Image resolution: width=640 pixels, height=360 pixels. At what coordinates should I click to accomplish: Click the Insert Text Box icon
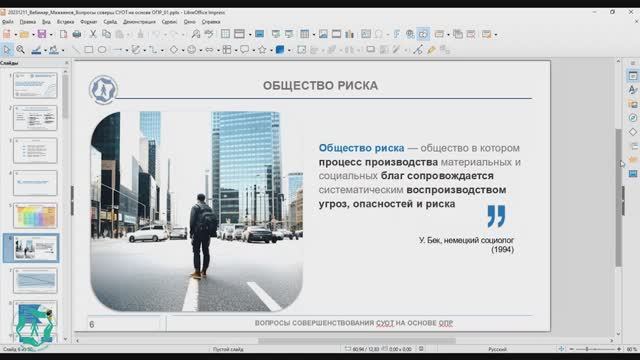[x=366, y=34]
